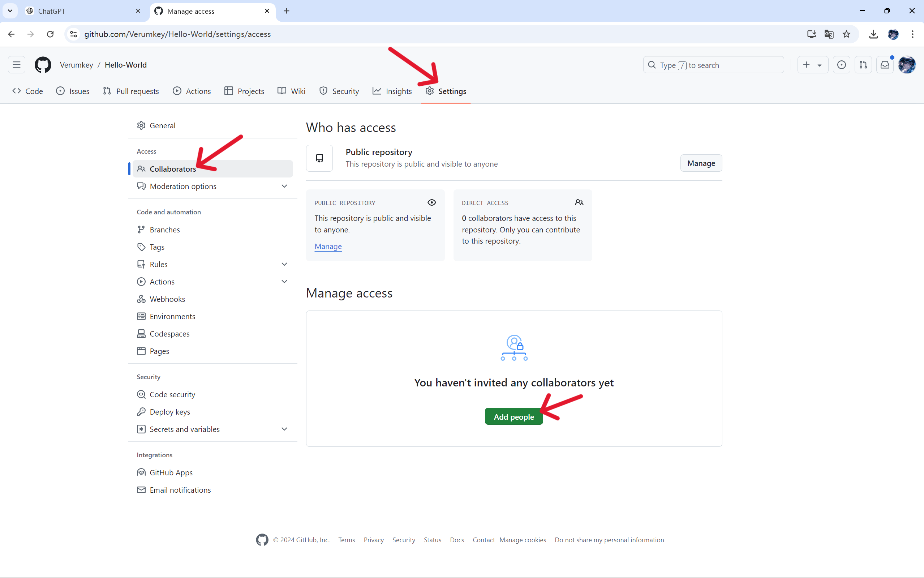Open the Issues tab
Viewport: 924px width, 578px height.
[73, 91]
